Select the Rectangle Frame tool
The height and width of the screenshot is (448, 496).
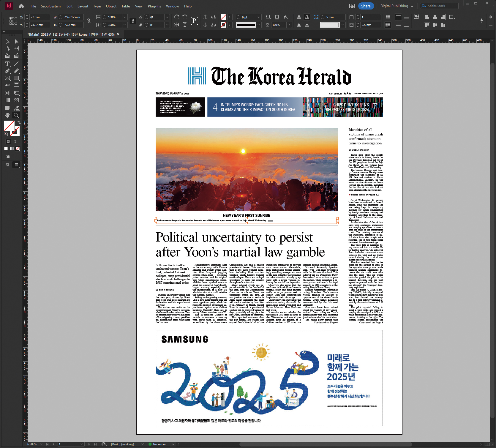pyautogui.click(x=7, y=78)
